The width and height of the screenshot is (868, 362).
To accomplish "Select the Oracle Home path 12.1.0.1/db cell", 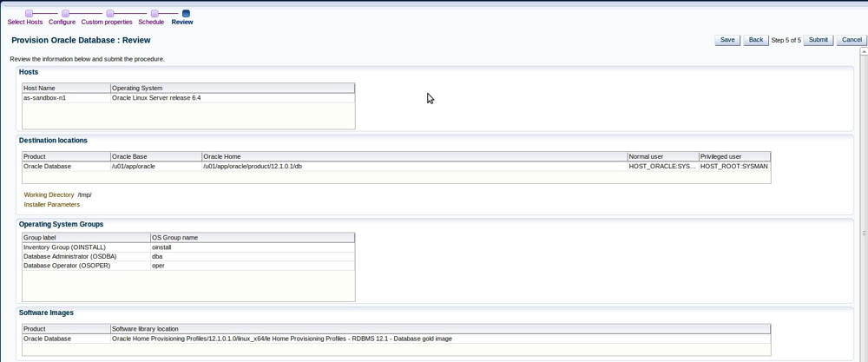I will (x=415, y=166).
